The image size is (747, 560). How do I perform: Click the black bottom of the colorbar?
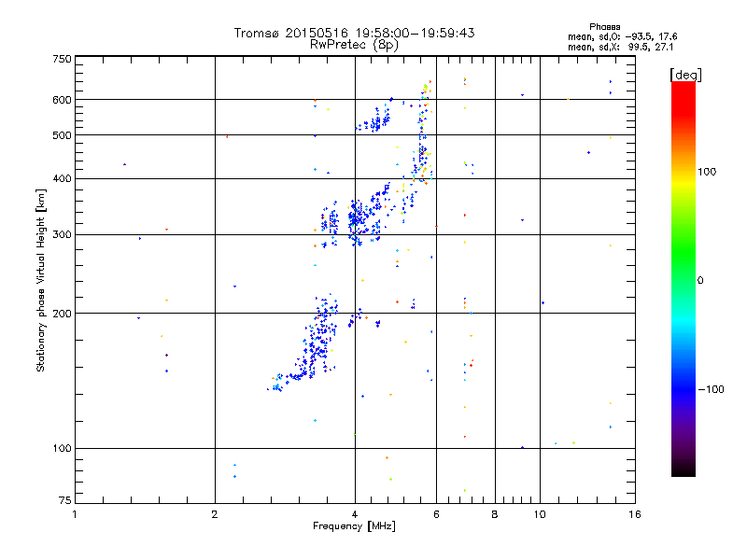[684, 469]
